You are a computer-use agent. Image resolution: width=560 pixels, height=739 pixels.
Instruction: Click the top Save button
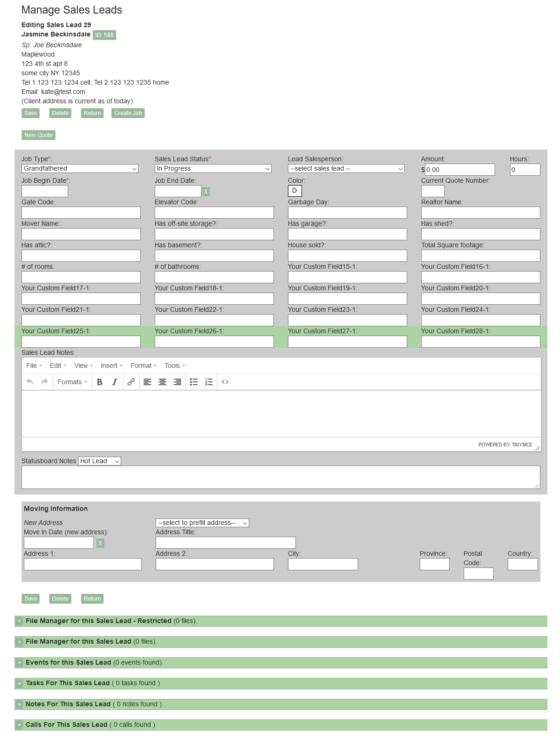click(30, 113)
